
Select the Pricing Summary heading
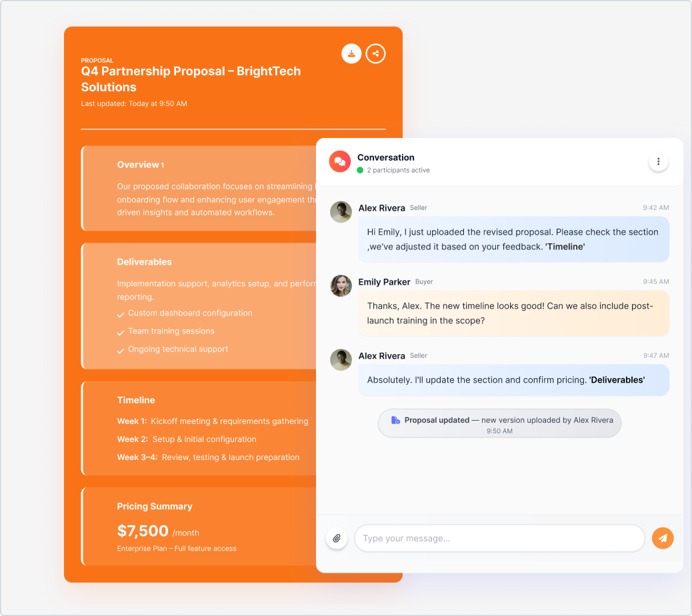(155, 506)
